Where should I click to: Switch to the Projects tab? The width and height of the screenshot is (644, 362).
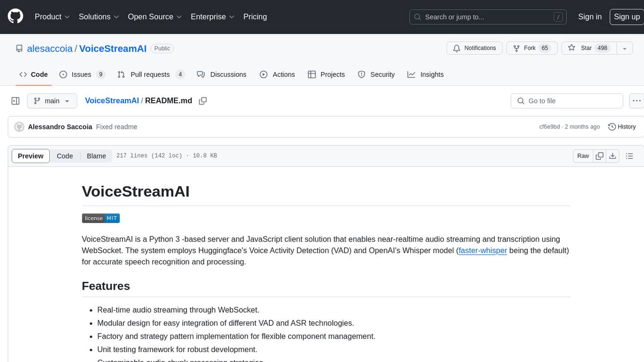click(x=326, y=74)
